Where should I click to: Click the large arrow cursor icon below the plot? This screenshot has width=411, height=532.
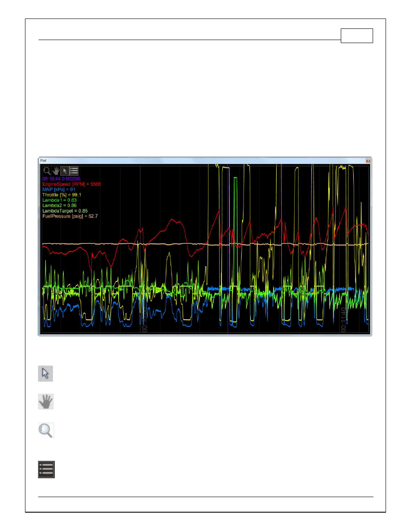pos(45,373)
